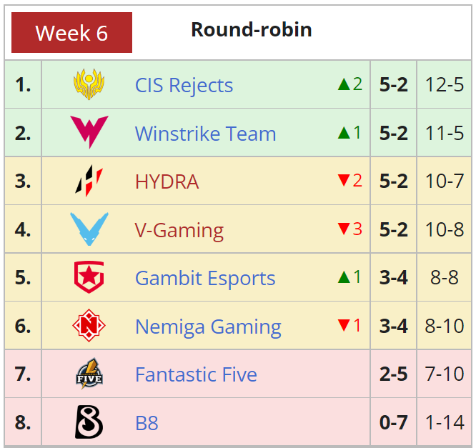Click V-Gaming red down arrow indicator
The image size is (476, 448).
point(344,229)
